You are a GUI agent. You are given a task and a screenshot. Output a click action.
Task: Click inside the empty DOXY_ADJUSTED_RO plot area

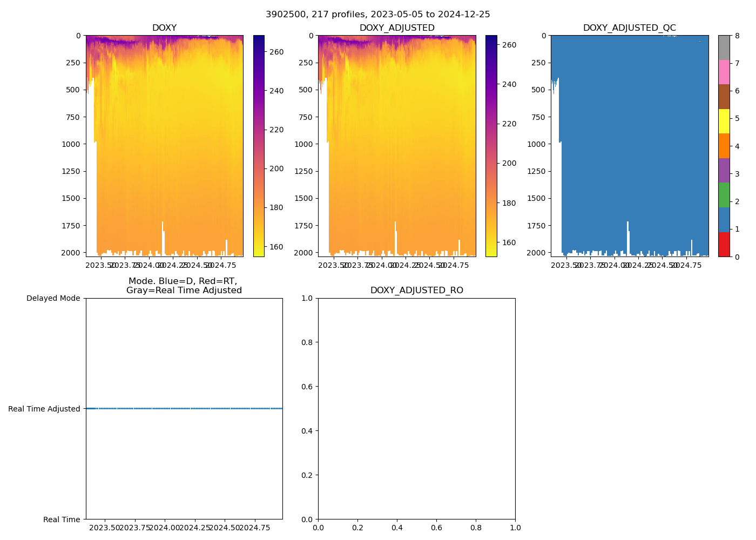click(416, 409)
